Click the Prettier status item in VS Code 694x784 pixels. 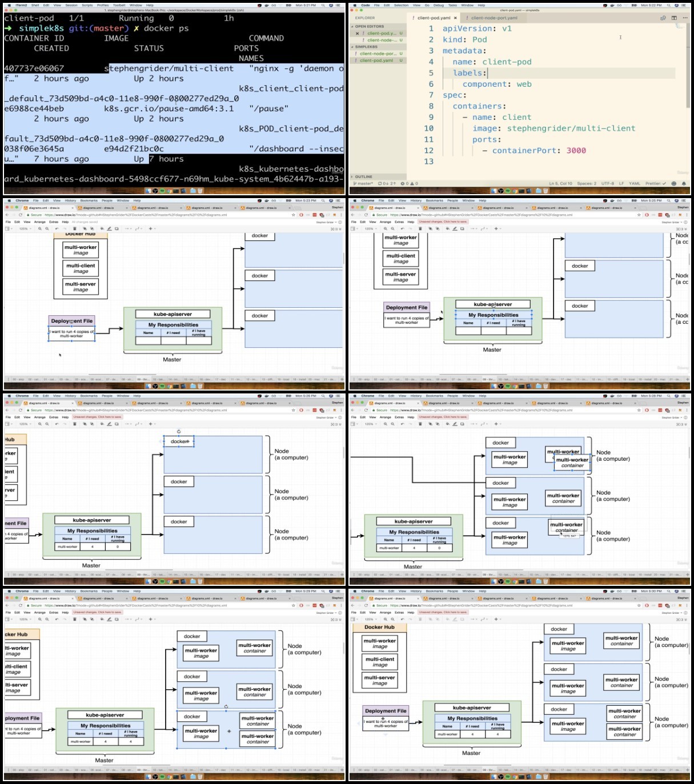point(656,183)
